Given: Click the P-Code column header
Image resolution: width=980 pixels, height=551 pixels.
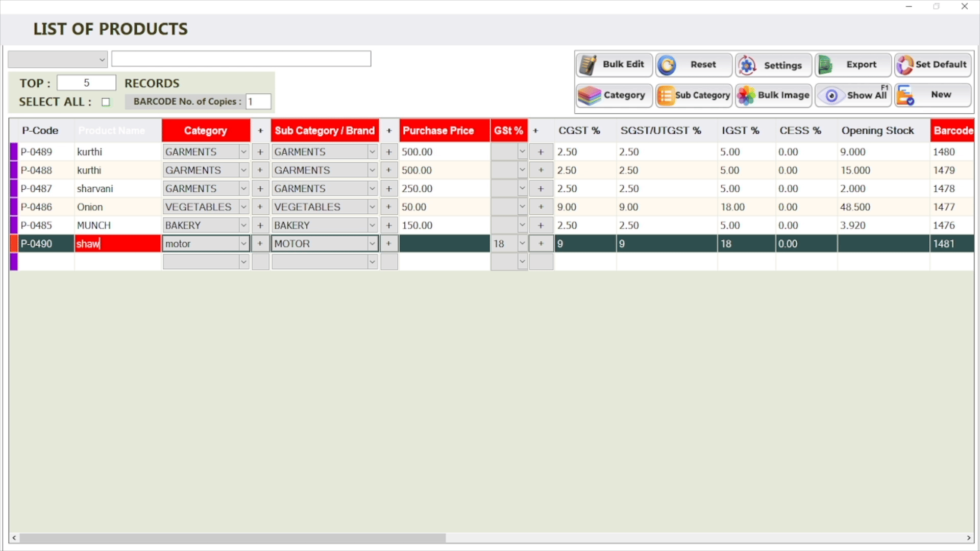Looking at the screenshot, I should [x=40, y=131].
